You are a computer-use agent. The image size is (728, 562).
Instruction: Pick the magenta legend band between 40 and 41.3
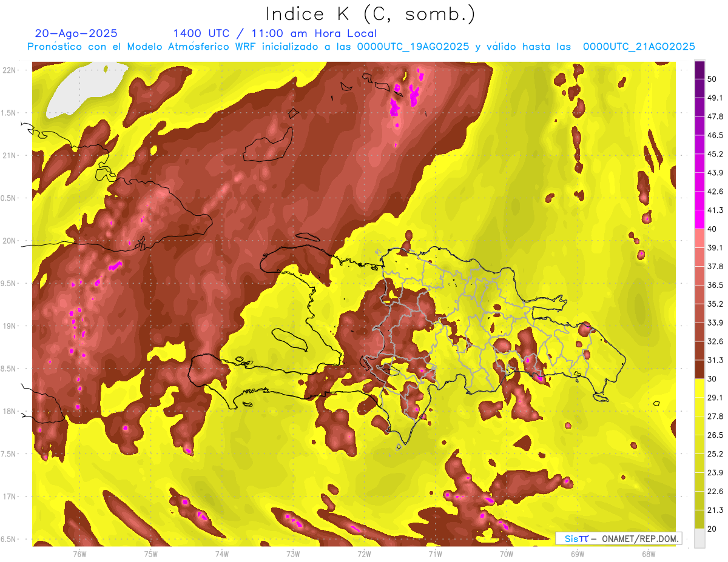(x=699, y=219)
